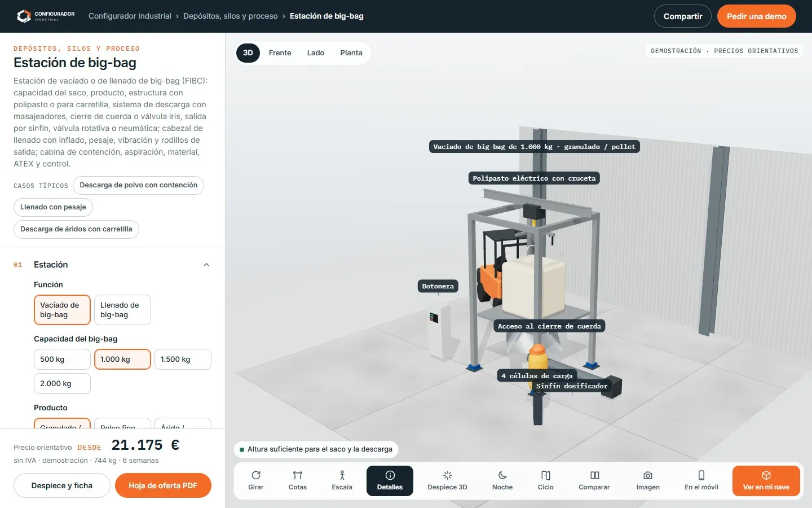This screenshot has width=812, height=508.
Task: Activate the Girar rotate tool
Action: tap(256, 481)
